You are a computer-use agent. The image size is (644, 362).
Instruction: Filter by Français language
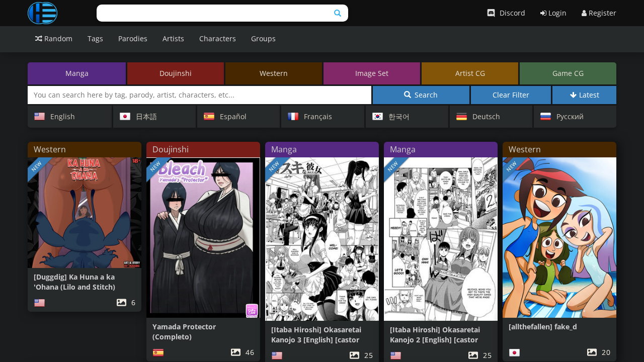coord(323,117)
